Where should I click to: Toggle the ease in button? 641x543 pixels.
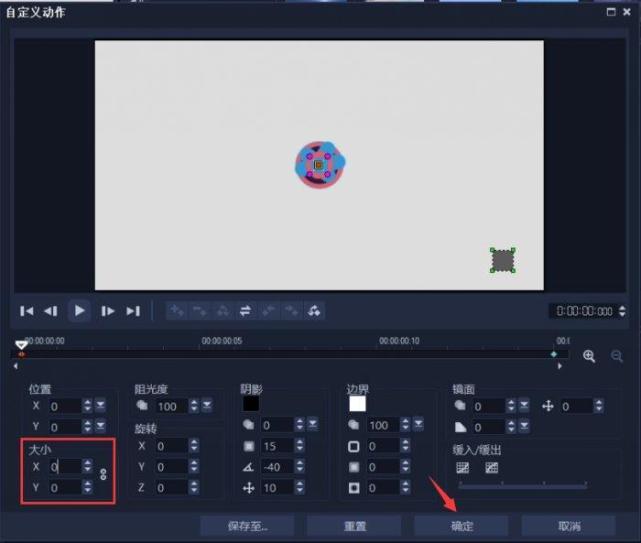pyautogui.click(x=462, y=467)
